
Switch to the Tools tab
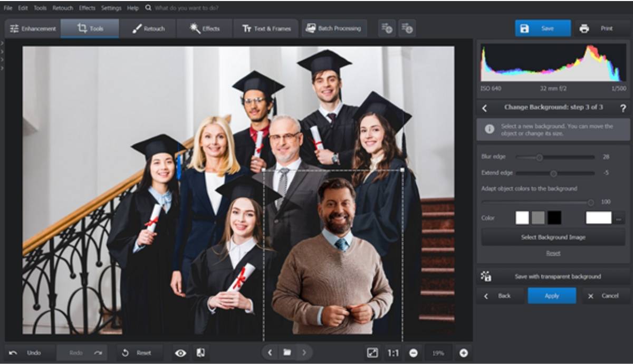tap(90, 28)
